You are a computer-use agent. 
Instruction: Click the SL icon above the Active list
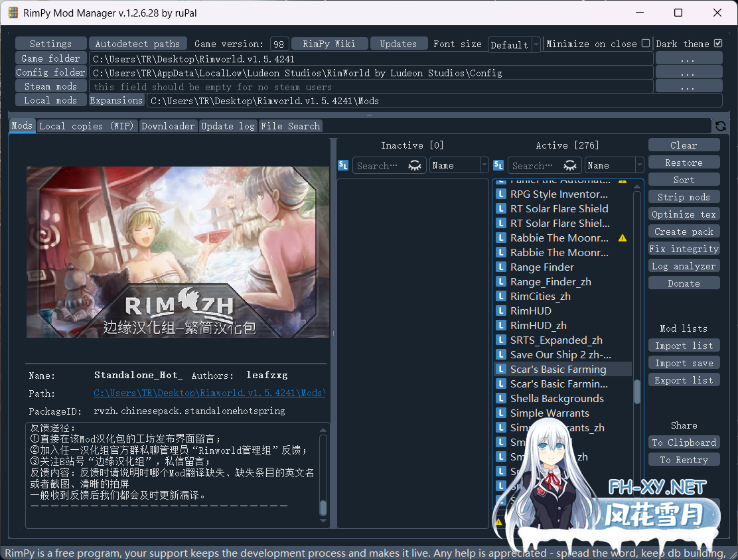point(498,166)
